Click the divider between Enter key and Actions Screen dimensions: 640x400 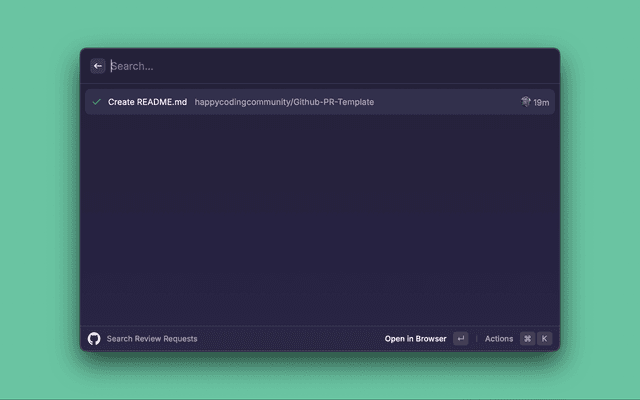(476, 339)
